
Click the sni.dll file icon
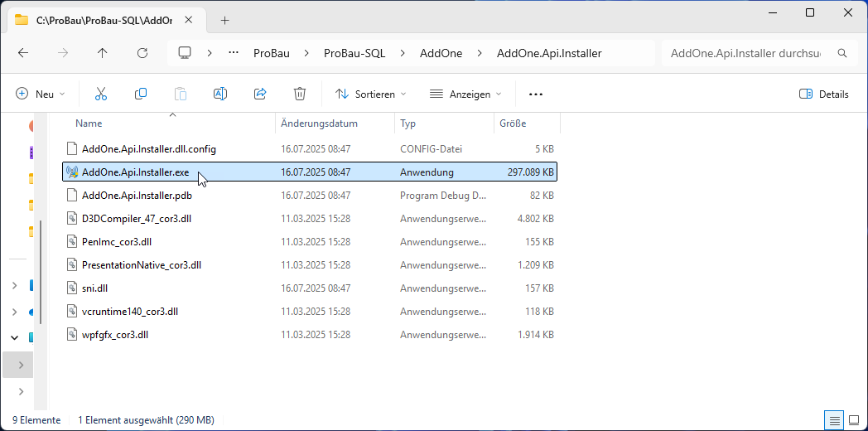71,288
